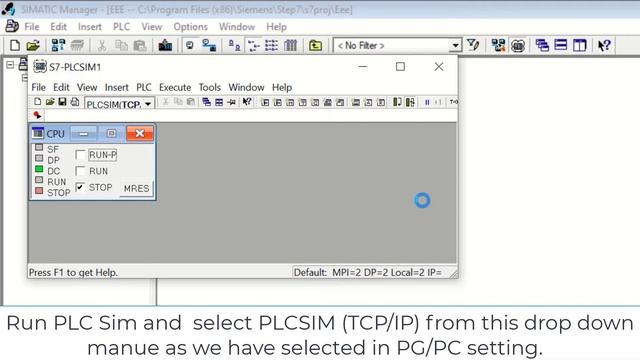Click Single Scan mode icon in PLCSIM
The width and height of the screenshot is (640, 360).
(x=397, y=102)
